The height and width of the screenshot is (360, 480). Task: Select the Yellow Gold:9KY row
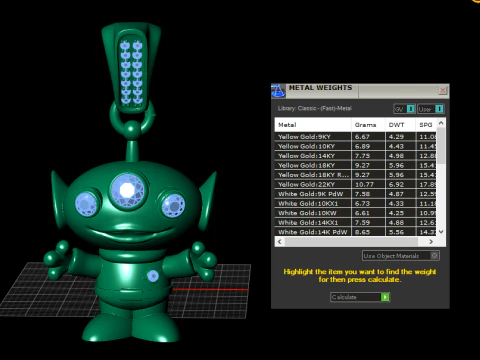click(x=355, y=137)
